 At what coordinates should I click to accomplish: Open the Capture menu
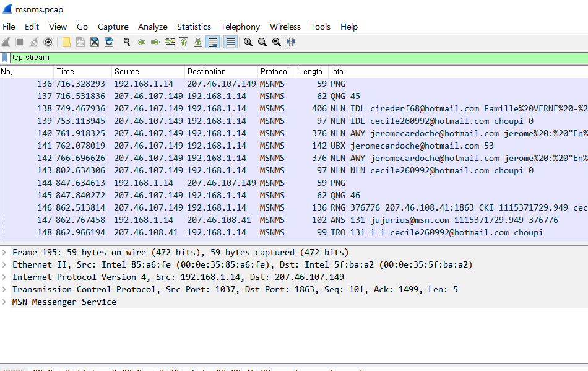click(x=113, y=27)
